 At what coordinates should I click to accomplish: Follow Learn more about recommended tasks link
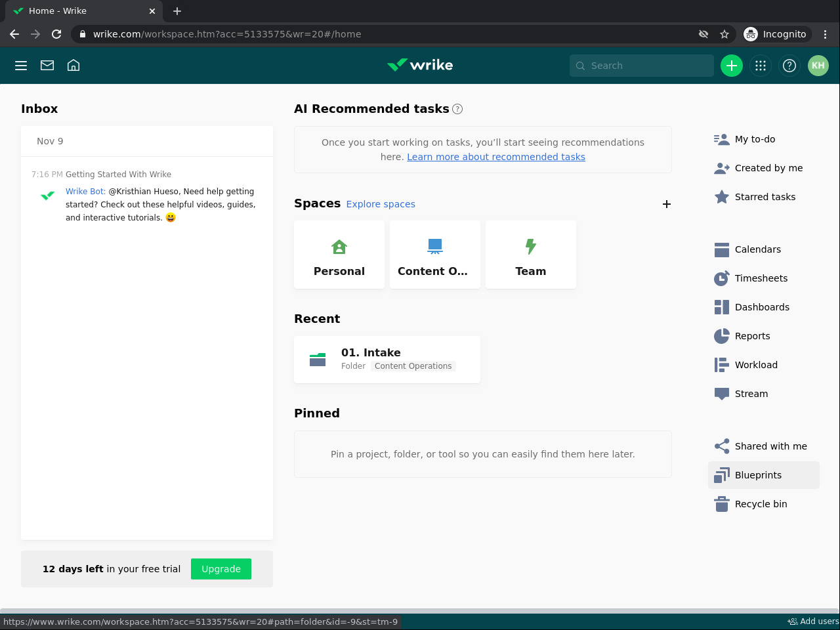[x=496, y=157]
